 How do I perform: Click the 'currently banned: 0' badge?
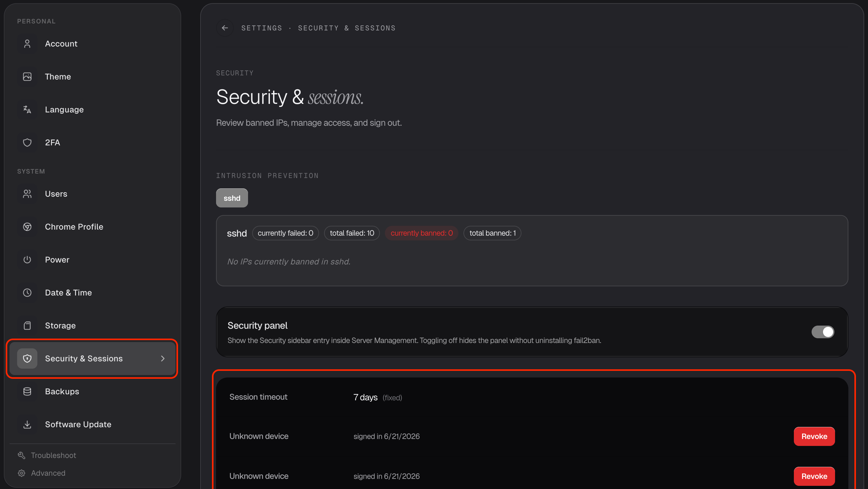pyautogui.click(x=422, y=233)
